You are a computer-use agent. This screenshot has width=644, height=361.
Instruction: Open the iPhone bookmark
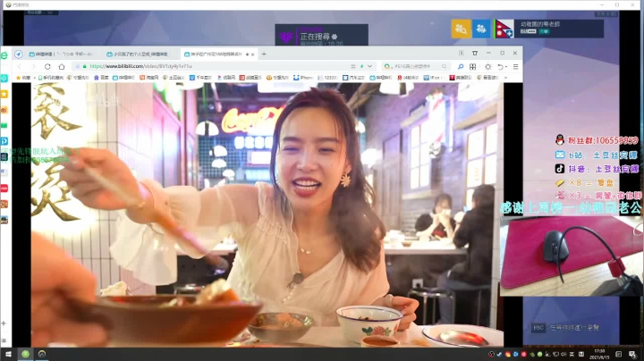coord(303,77)
